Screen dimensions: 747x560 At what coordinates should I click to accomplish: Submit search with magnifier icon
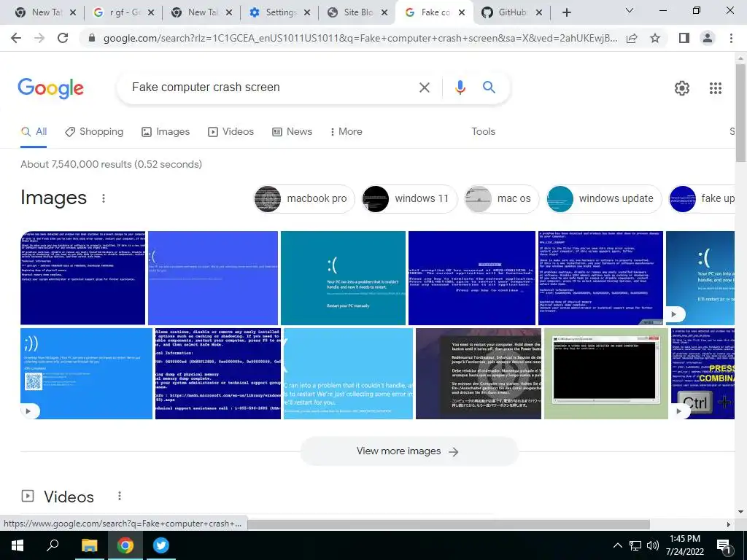click(489, 87)
